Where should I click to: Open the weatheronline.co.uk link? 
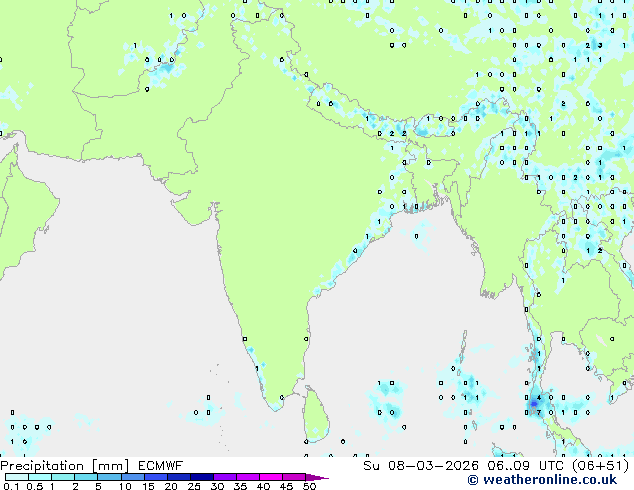tap(542, 480)
